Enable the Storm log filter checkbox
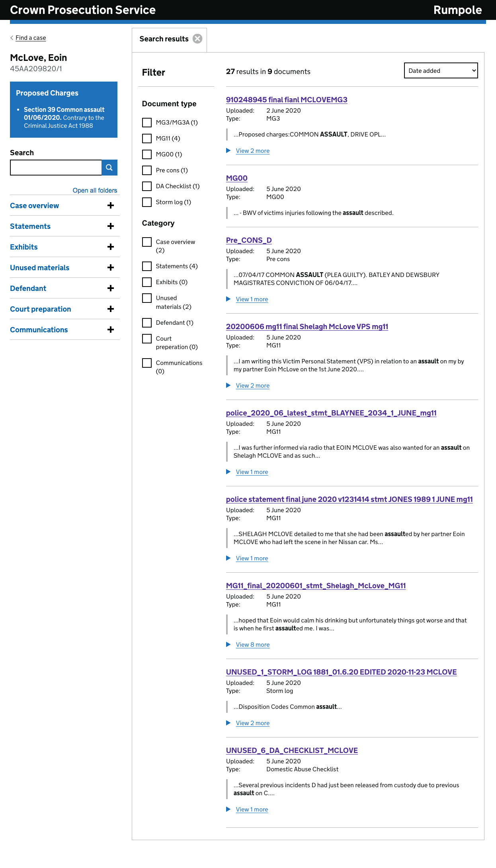The width and height of the screenshot is (496, 868). (x=147, y=202)
